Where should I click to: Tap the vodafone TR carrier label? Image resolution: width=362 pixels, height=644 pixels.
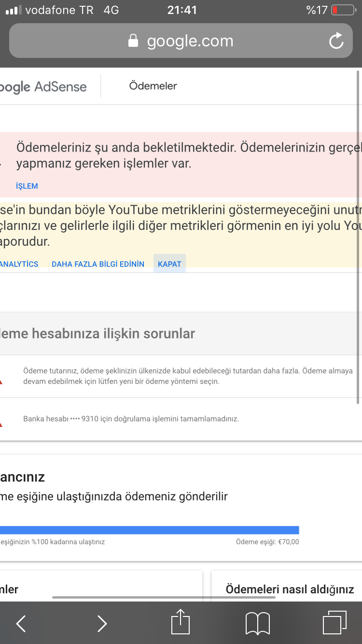point(59,10)
